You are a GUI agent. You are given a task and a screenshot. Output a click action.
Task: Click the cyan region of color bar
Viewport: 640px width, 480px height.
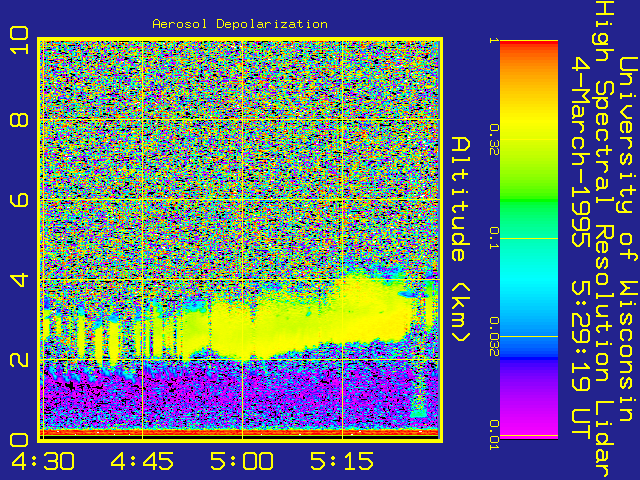529,278
